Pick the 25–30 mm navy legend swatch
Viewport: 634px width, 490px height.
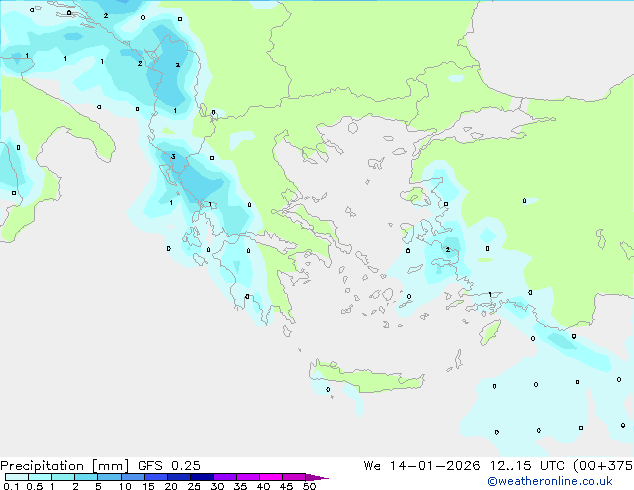pos(202,477)
